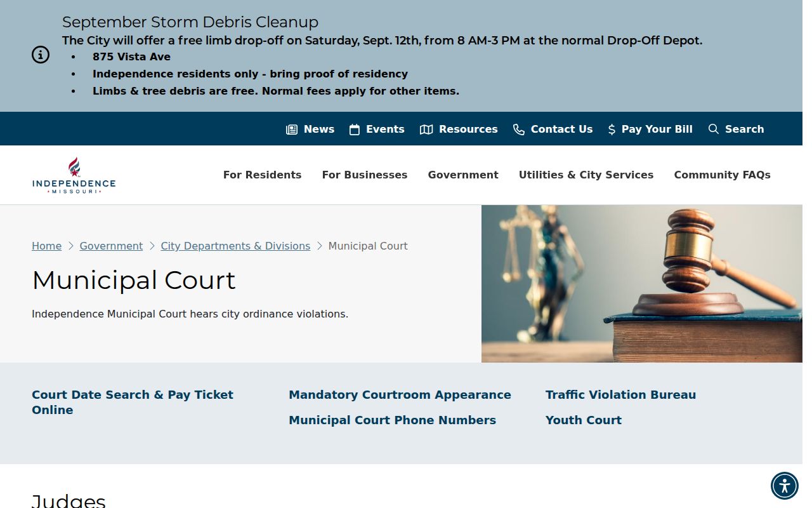Click the Contact Us phone icon
Image resolution: width=812 pixels, height=508 pixels.
coord(519,130)
